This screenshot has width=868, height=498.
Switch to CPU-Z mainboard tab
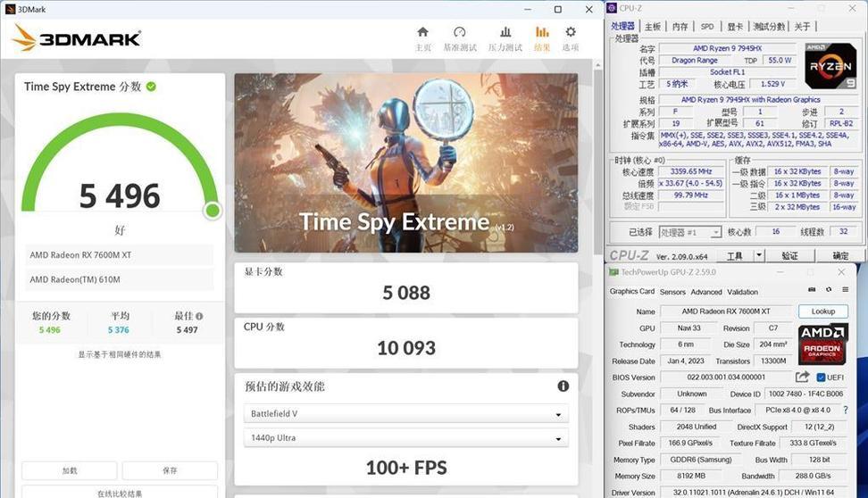[x=653, y=26]
